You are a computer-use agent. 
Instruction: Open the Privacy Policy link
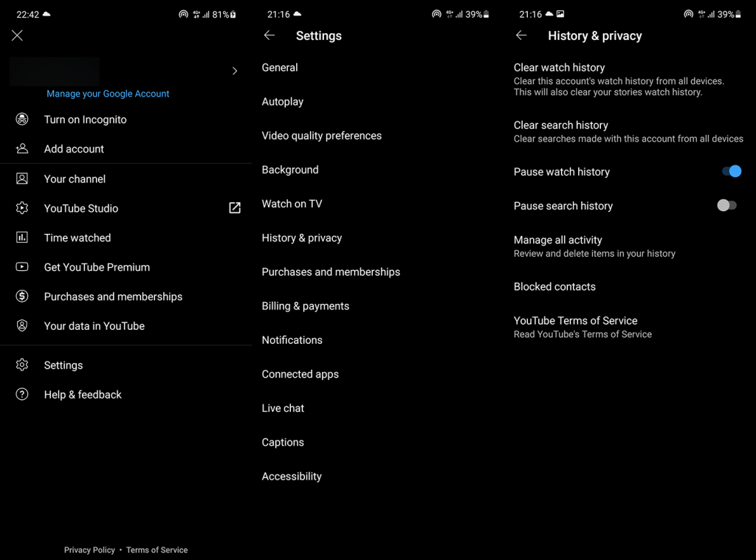(89, 550)
